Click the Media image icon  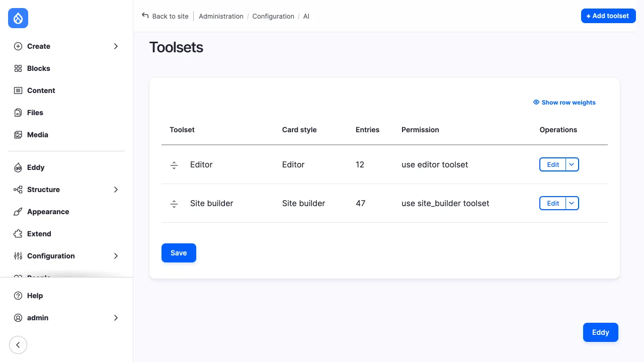(18, 135)
